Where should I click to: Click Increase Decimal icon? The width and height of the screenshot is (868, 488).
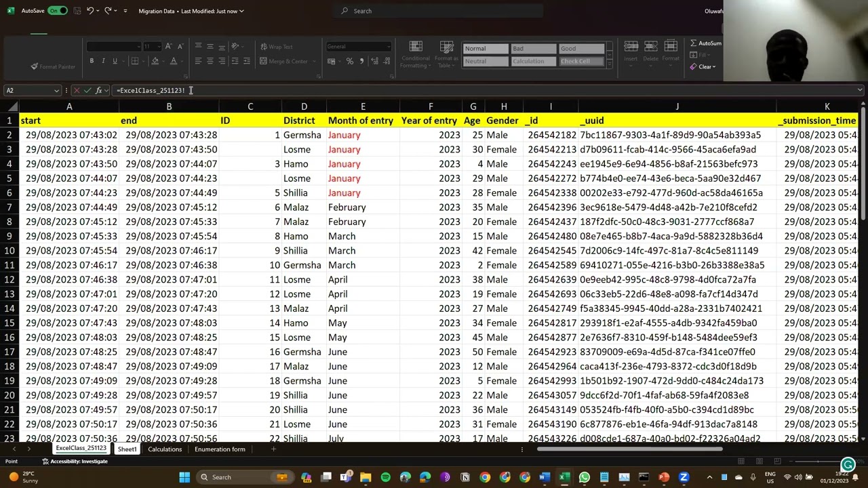click(x=375, y=61)
